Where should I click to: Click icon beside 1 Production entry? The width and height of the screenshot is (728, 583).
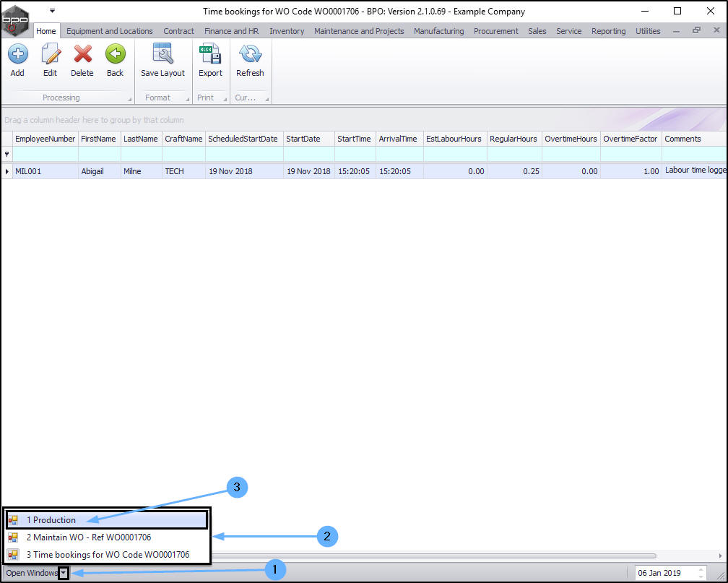[x=13, y=520]
